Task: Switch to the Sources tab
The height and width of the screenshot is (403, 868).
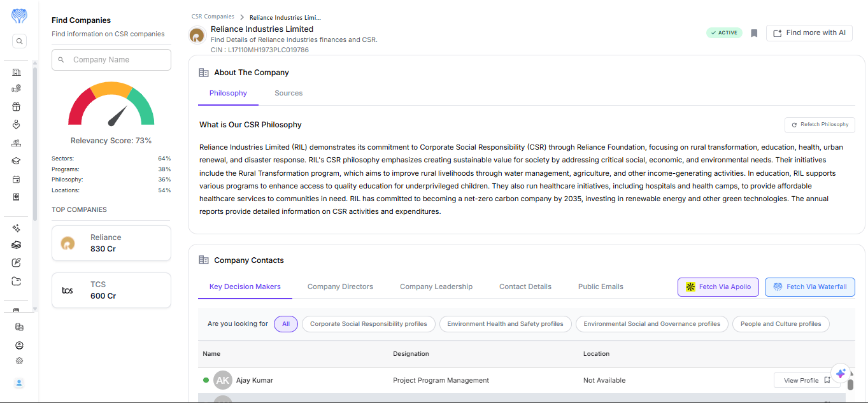Action: tap(288, 93)
